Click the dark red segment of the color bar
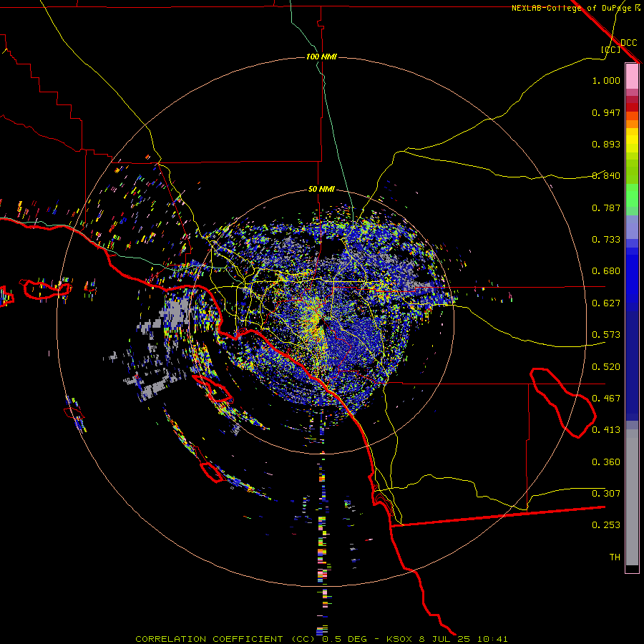This screenshot has width=644, height=644. (632, 107)
